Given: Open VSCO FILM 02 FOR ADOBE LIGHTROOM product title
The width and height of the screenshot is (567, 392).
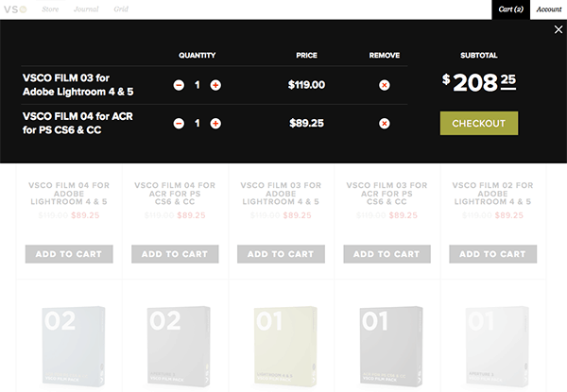Looking at the screenshot, I should [492, 194].
